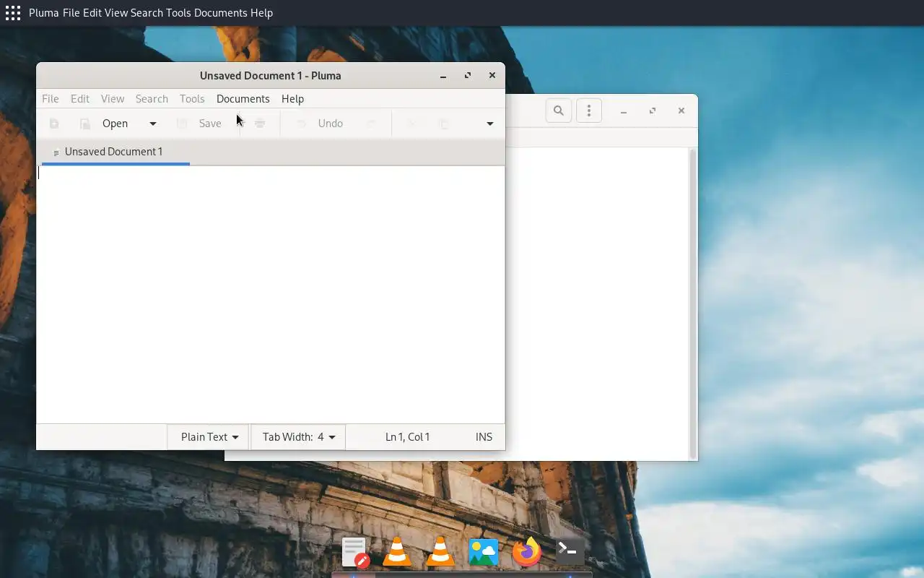Open Help in the top panel menu

pyautogui.click(x=261, y=13)
